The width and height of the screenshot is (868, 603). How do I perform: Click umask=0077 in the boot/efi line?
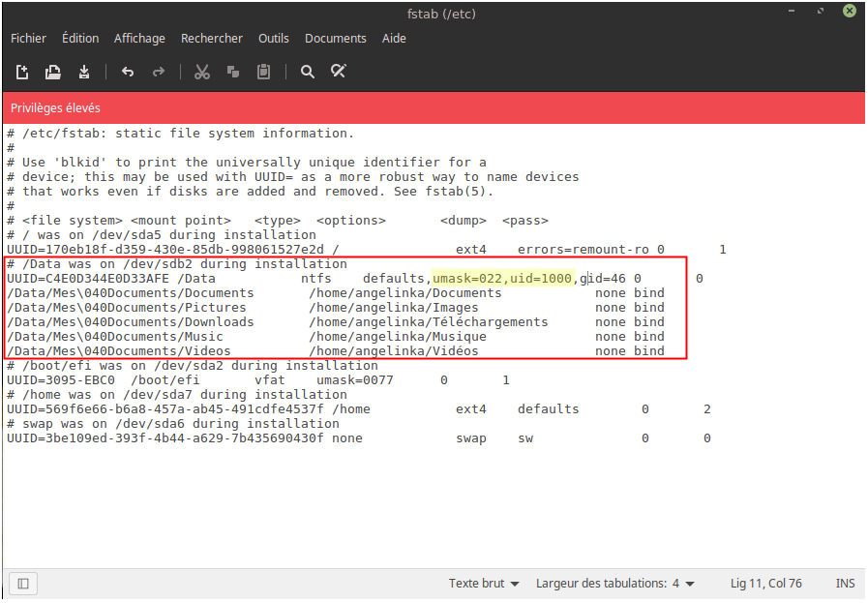coord(355,380)
